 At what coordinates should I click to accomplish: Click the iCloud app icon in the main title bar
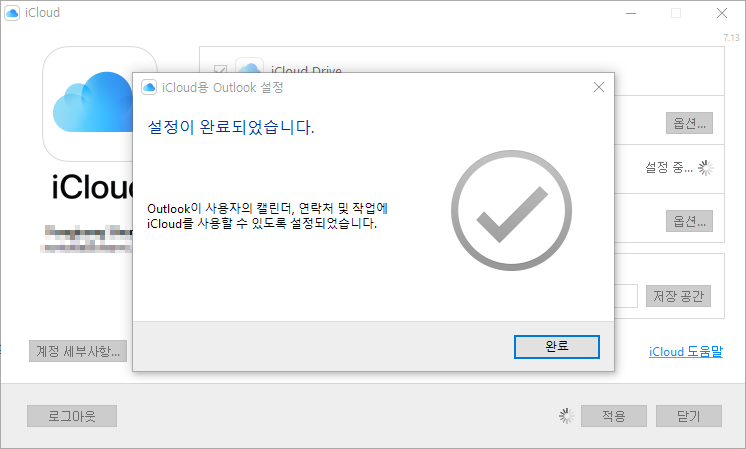[x=12, y=13]
